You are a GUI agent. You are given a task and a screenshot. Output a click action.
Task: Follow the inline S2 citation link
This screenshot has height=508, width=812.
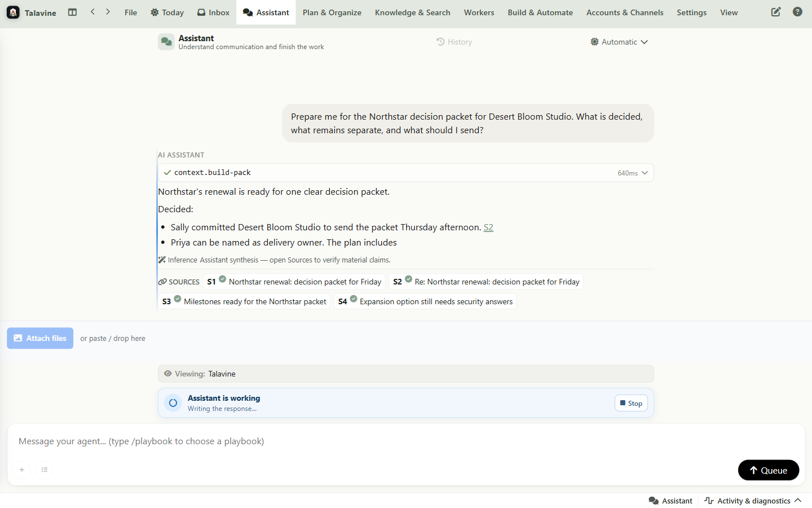point(488,227)
